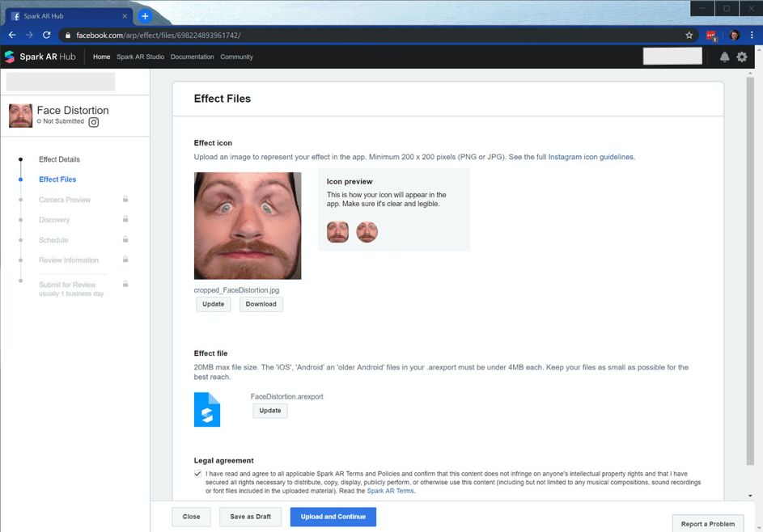This screenshot has height=532, width=763.
Task: Open the notifications bell icon
Action: [x=724, y=57]
